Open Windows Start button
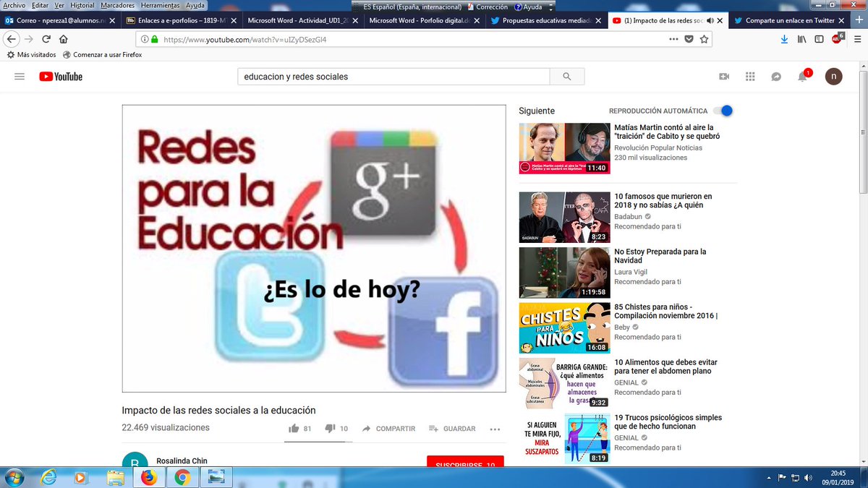 14,476
